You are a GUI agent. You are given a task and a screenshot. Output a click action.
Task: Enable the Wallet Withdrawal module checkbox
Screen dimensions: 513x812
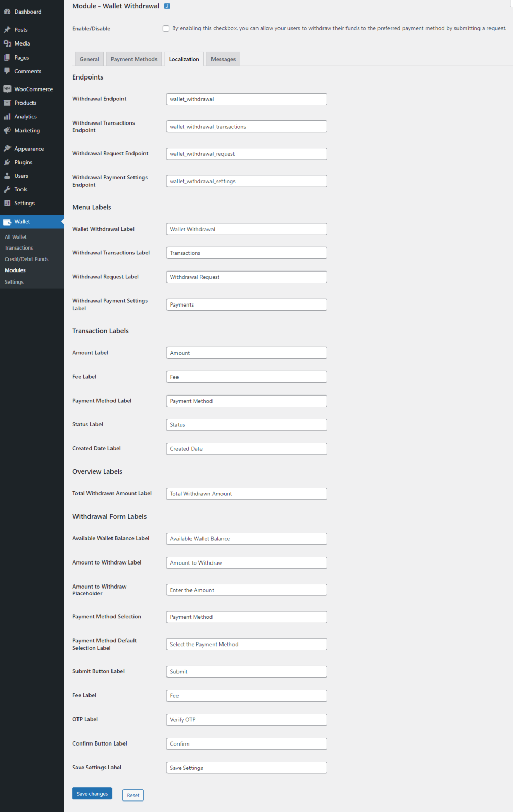pos(166,29)
